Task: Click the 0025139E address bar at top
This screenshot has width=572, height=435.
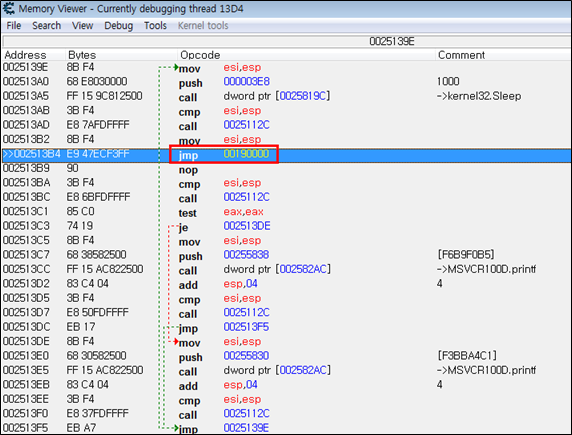Action: pos(287,41)
